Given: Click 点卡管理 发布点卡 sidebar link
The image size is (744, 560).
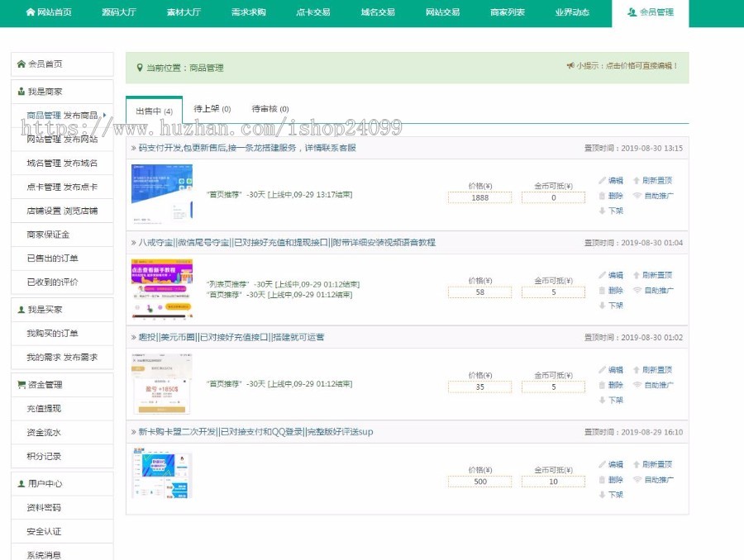Looking at the screenshot, I should (62, 187).
